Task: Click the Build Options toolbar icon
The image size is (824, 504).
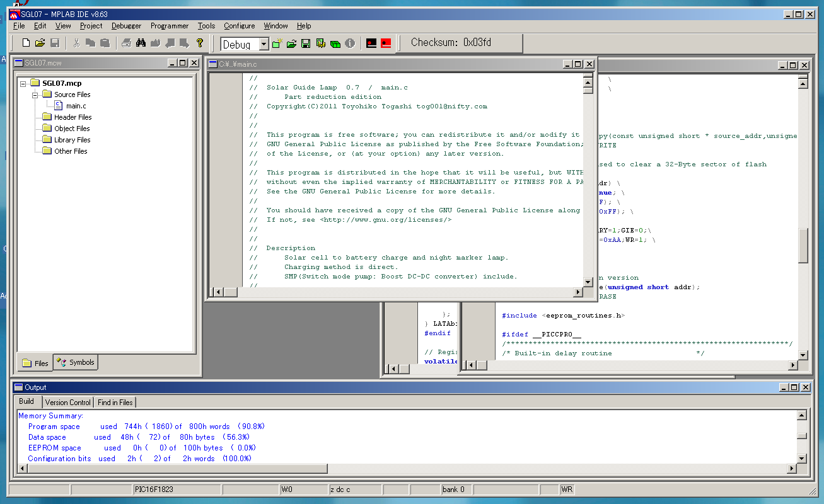Action: point(320,43)
